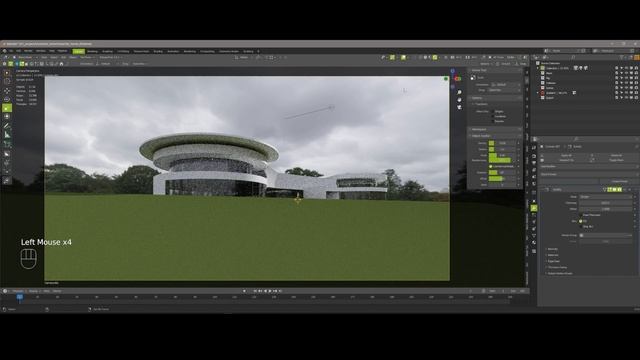Viewport: 640px width, 360px height.
Task: Click the viewport zoom magnifier gizmo
Action: coord(459,93)
